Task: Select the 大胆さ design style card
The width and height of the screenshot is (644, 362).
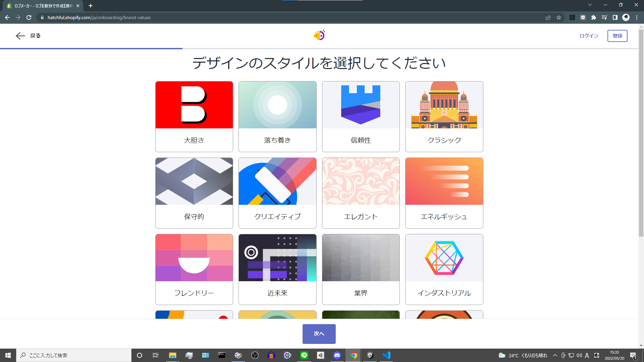Action: point(194,116)
